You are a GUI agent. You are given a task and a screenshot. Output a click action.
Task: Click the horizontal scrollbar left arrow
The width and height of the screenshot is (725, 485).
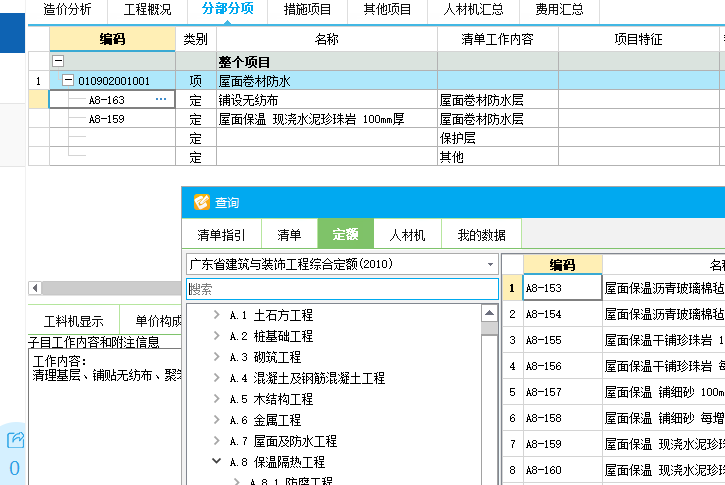click(x=35, y=288)
